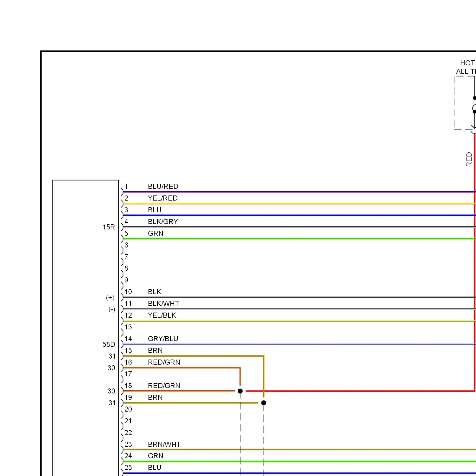Click the (+) terminal label

click(x=110, y=297)
